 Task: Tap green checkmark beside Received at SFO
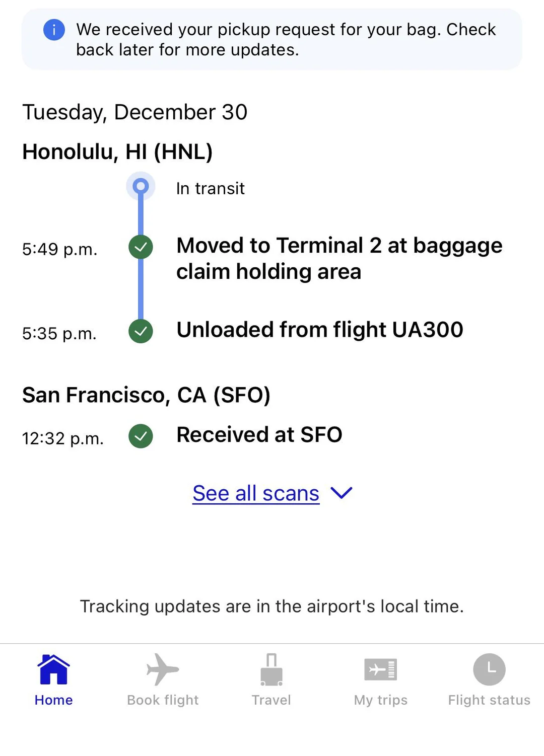pyautogui.click(x=141, y=436)
